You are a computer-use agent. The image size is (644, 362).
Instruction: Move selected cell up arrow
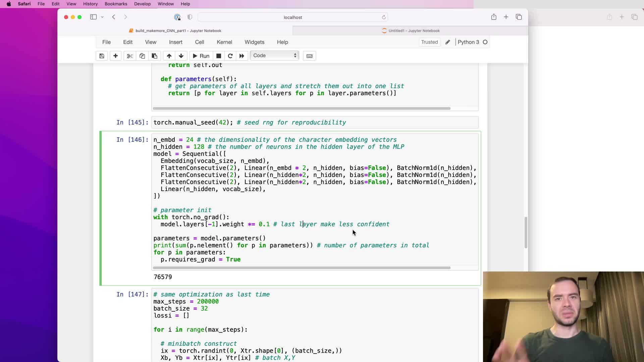[x=169, y=56]
